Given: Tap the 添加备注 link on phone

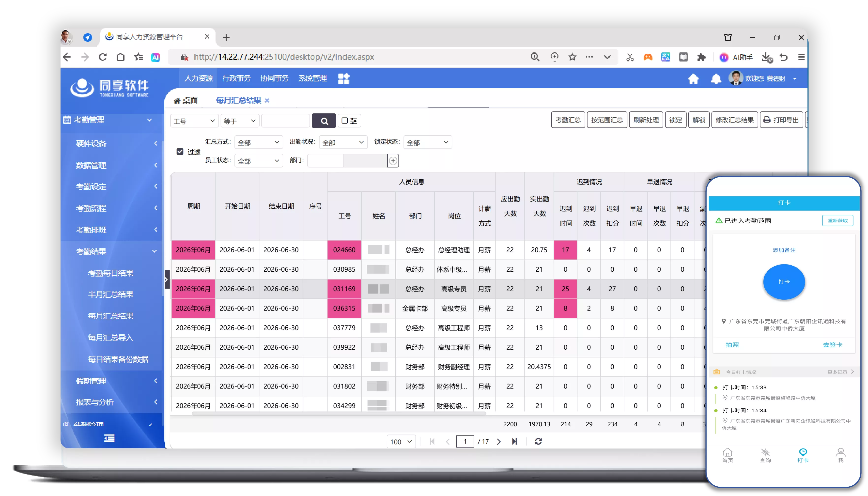Looking at the screenshot, I should pos(784,250).
